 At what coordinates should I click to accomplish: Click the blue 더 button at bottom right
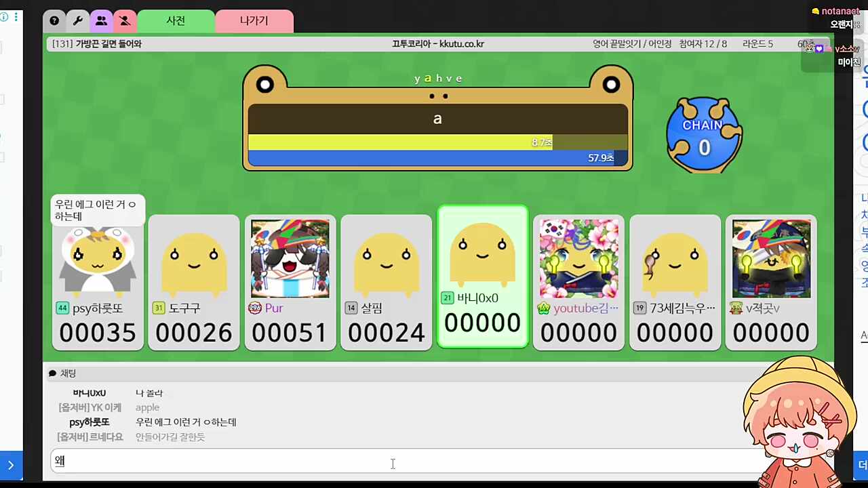coord(861,465)
